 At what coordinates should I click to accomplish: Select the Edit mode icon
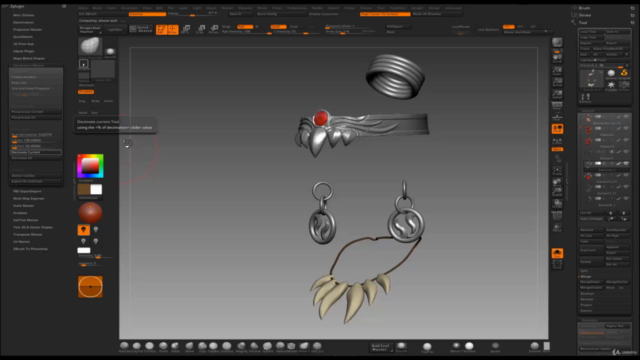click(x=162, y=29)
